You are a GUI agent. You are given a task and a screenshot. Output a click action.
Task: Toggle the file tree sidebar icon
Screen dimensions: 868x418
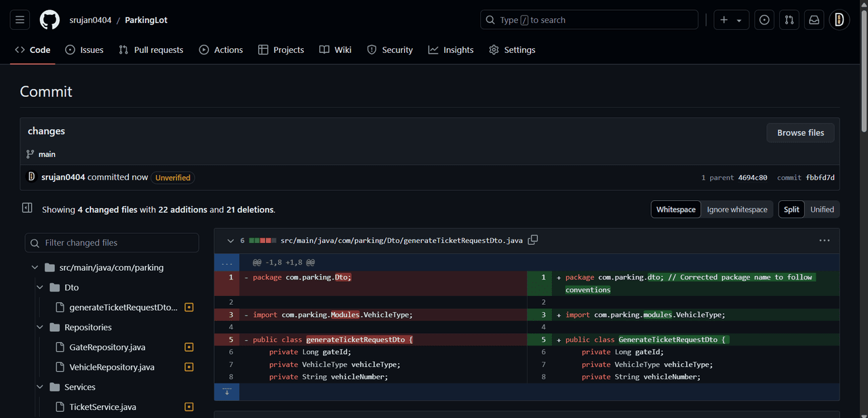coord(27,208)
